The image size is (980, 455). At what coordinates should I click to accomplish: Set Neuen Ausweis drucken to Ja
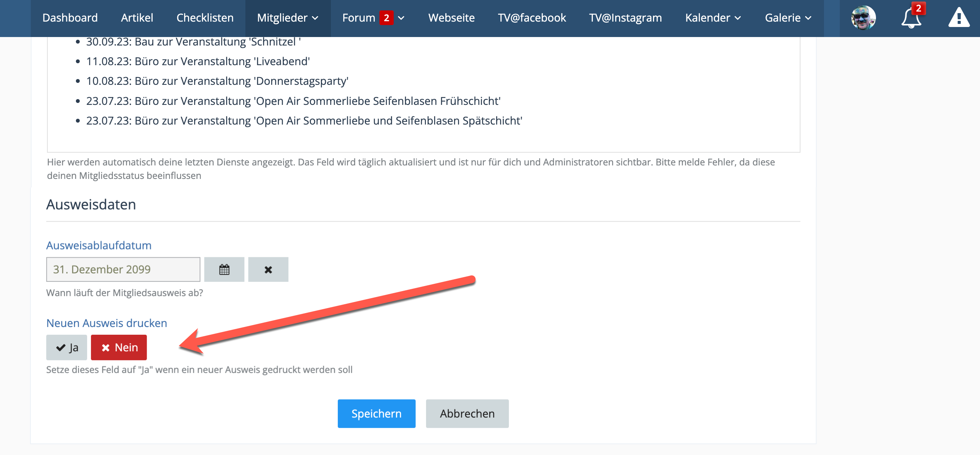(67, 347)
